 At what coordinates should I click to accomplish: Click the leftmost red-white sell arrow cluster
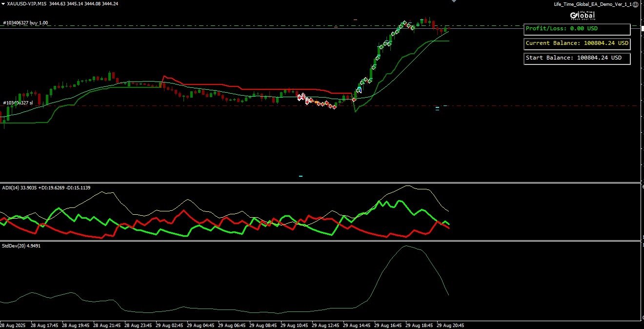coord(302,96)
